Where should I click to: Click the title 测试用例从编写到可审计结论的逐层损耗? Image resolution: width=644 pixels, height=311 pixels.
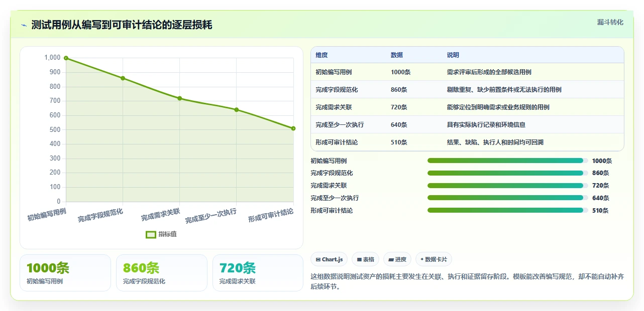coord(122,25)
